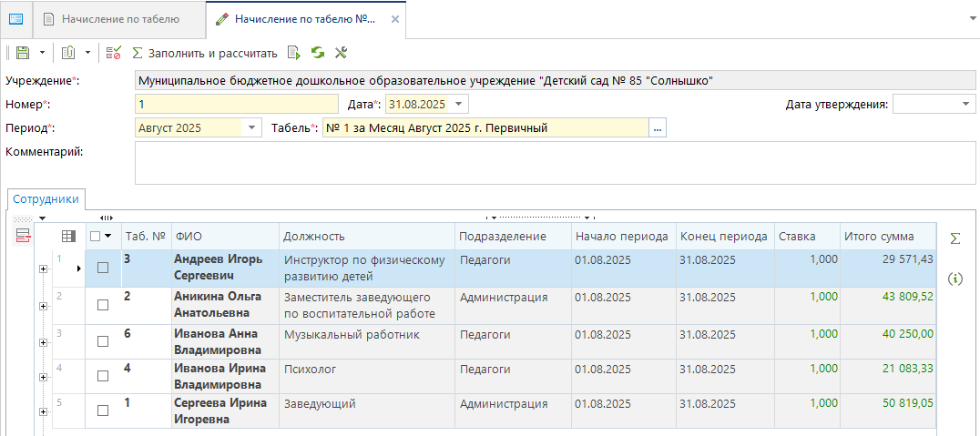Click the sum 43 809,52

pos(908,297)
